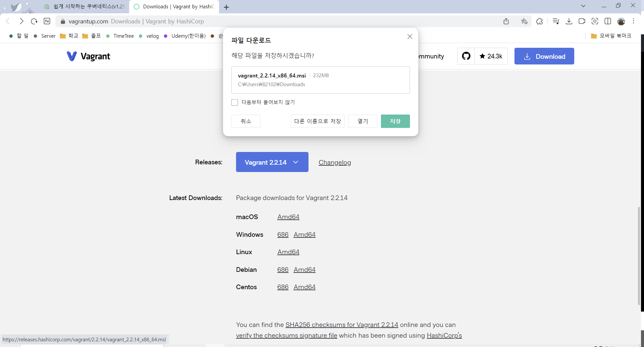Click the Centos 686 download link
The width and height of the screenshot is (644, 347).
[x=283, y=287]
